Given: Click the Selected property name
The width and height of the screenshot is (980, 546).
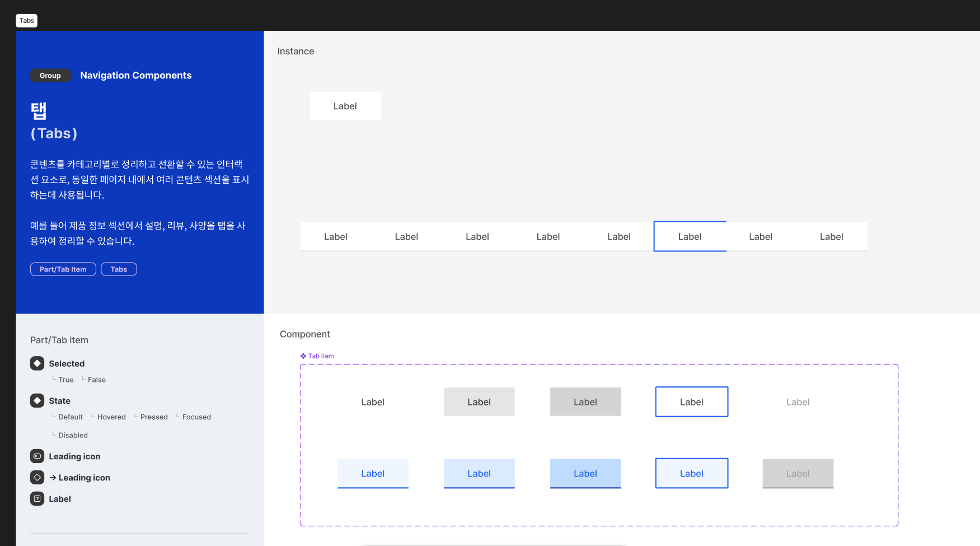Looking at the screenshot, I should (67, 363).
